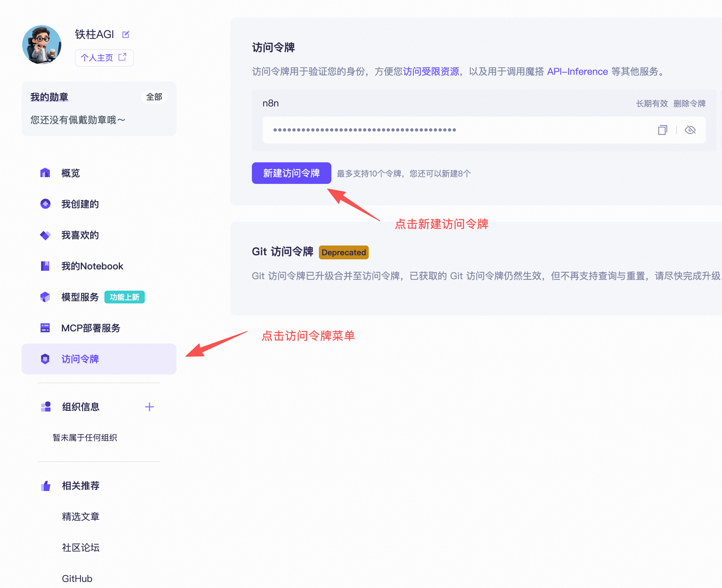
Task: Open the 访问受限资源 hyperlink
Action: click(431, 71)
